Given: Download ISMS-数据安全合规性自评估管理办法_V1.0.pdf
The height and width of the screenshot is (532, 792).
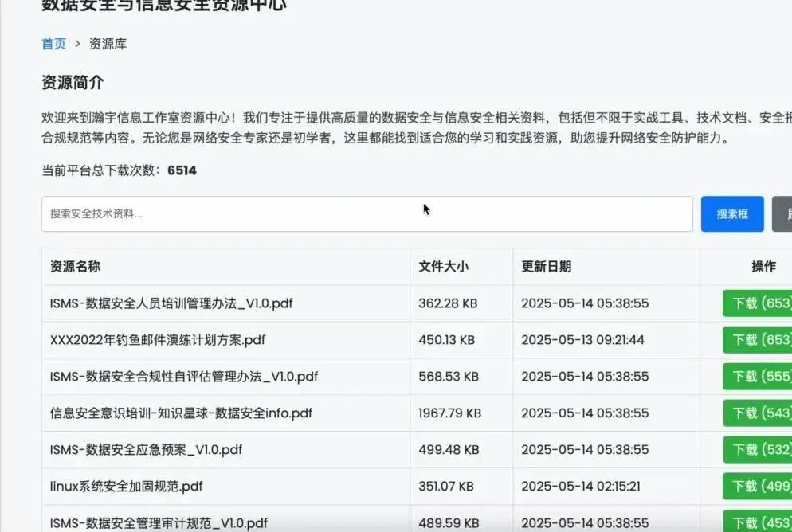Looking at the screenshot, I should point(756,377).
